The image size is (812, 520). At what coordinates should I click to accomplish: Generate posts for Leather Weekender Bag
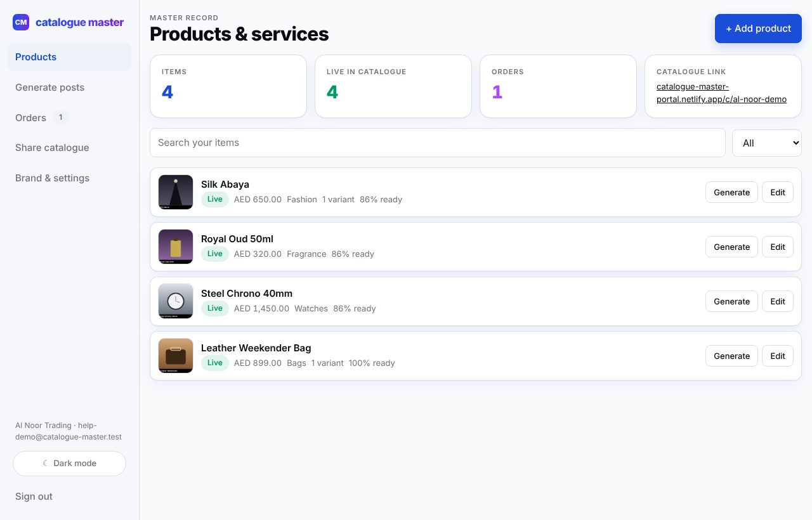click(x=731, y=356)
